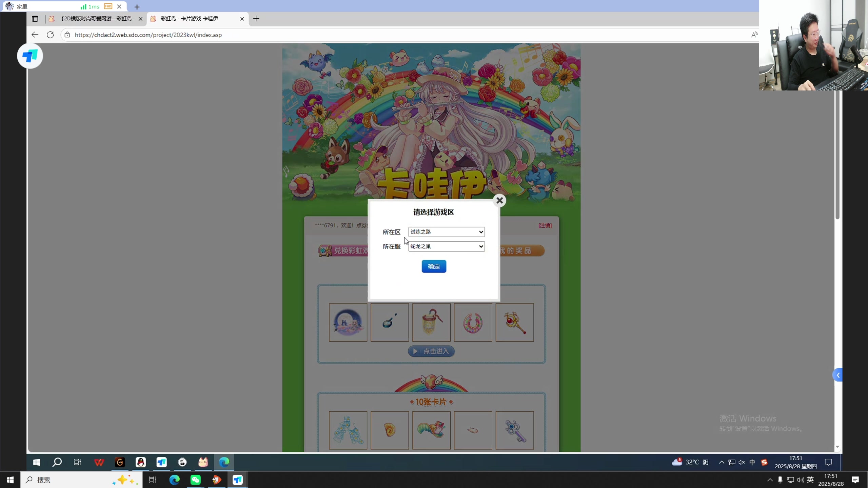Click the muted speaker icon in remote tray

pos(742,462)
